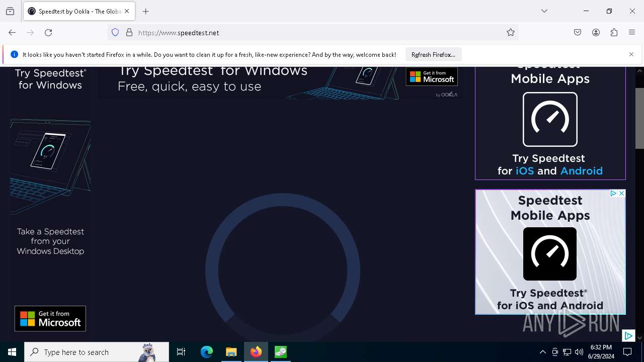
Task: Launch Microsoft Edge from taskbar
Action: coord(207,352)
